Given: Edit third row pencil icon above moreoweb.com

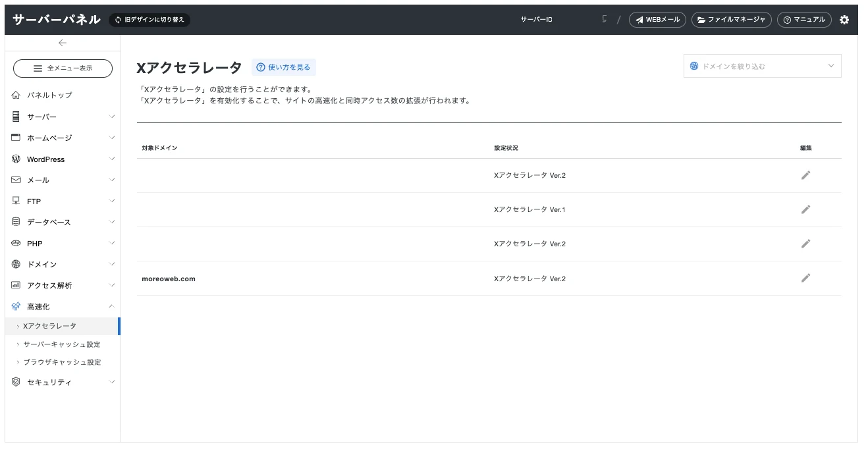Looking at the screenshot, I should point(805,244).
